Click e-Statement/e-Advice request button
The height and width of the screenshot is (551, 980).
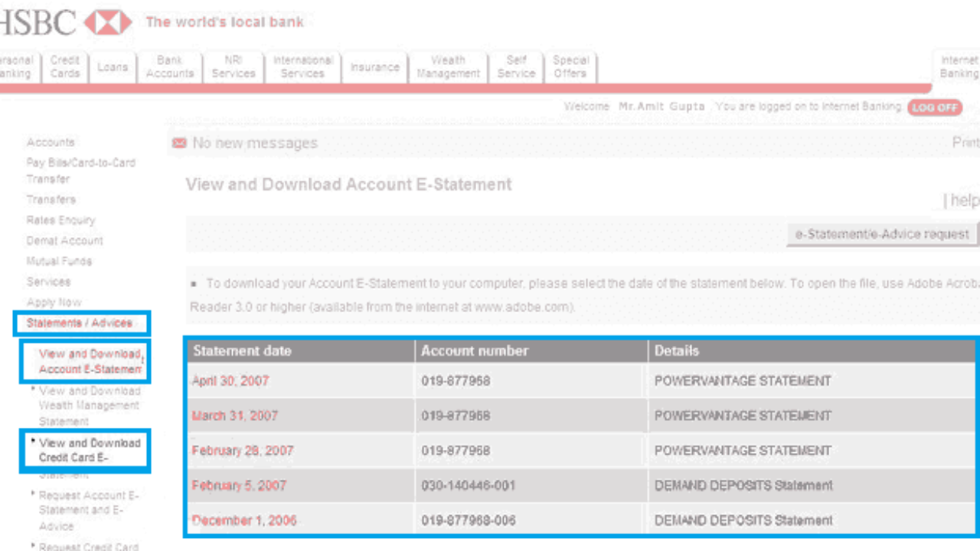coord(882,234)
